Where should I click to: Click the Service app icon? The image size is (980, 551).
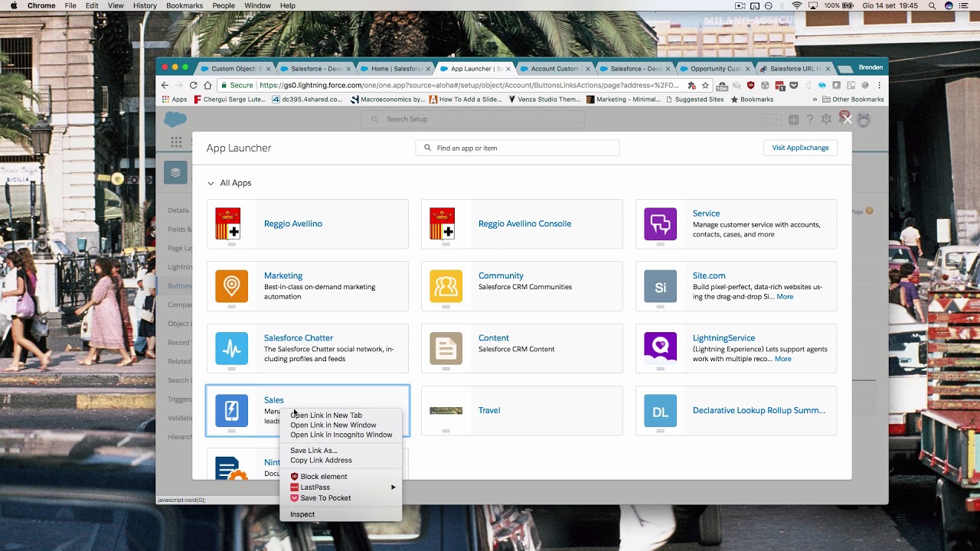click(660, 223)
